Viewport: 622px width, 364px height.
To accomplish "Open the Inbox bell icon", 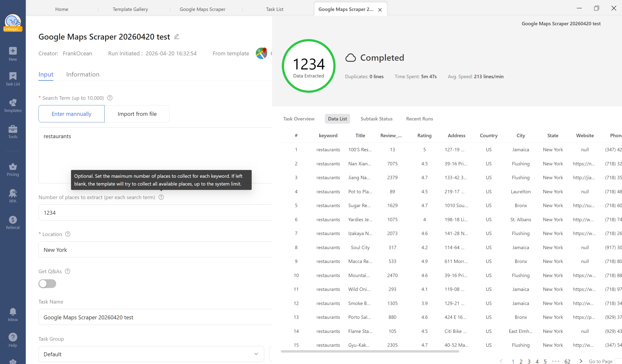I will [13, 312].
